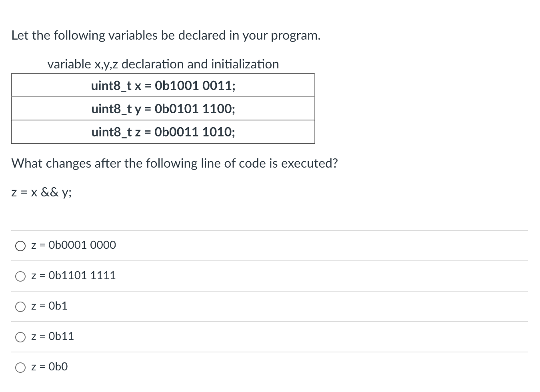Select the radio button for z = 0b1101 1111
Image resolution: width=540 pixels, height=392 pixels.
point(20,276)
